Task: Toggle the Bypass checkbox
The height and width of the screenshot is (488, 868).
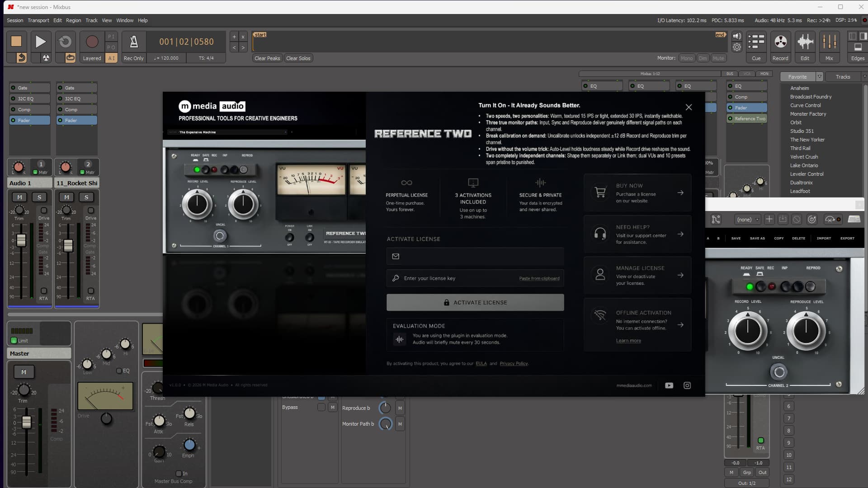Action: coord(321,407)
